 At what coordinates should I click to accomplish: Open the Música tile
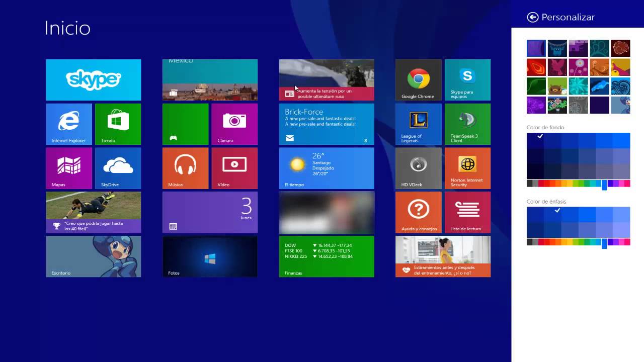pyautogui.click(x=185, y=168)
